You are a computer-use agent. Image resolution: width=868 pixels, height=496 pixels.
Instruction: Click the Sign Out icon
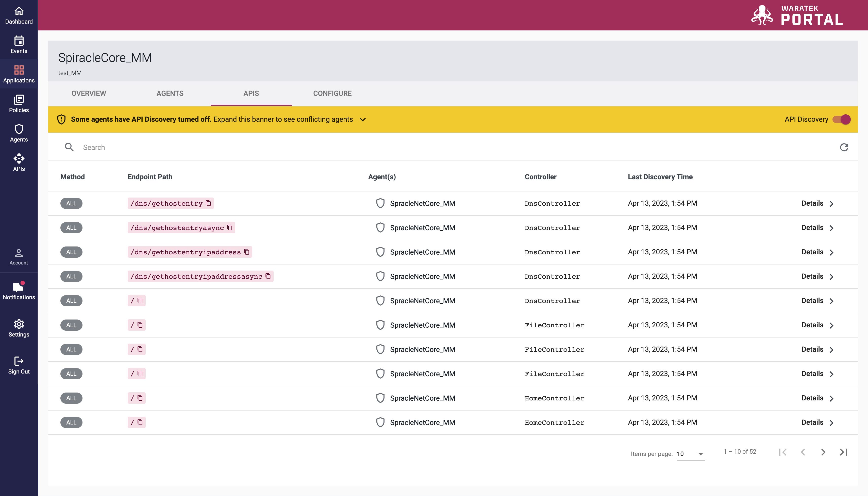click(19, 361)
